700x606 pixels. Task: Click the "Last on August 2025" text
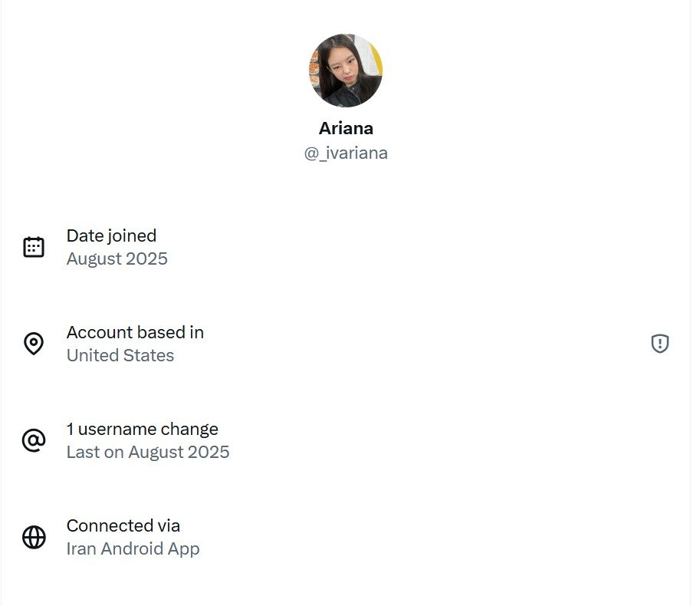[x=148, y=453]
